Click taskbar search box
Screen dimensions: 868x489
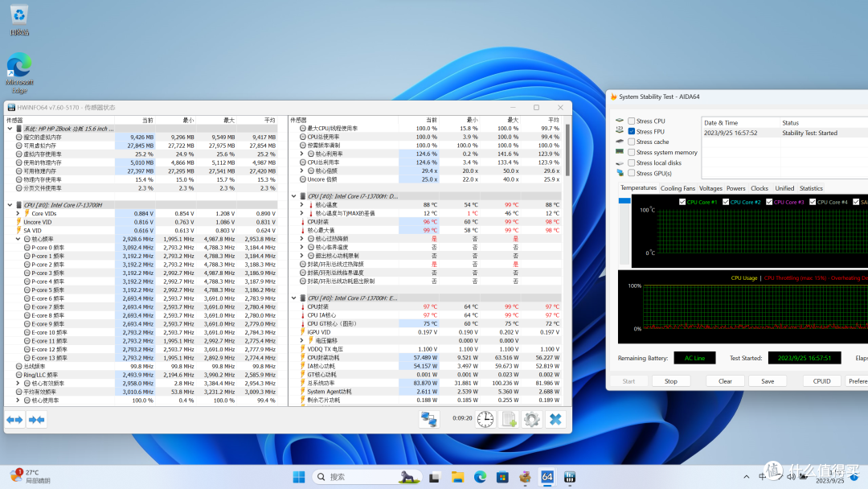click(366, 477)
